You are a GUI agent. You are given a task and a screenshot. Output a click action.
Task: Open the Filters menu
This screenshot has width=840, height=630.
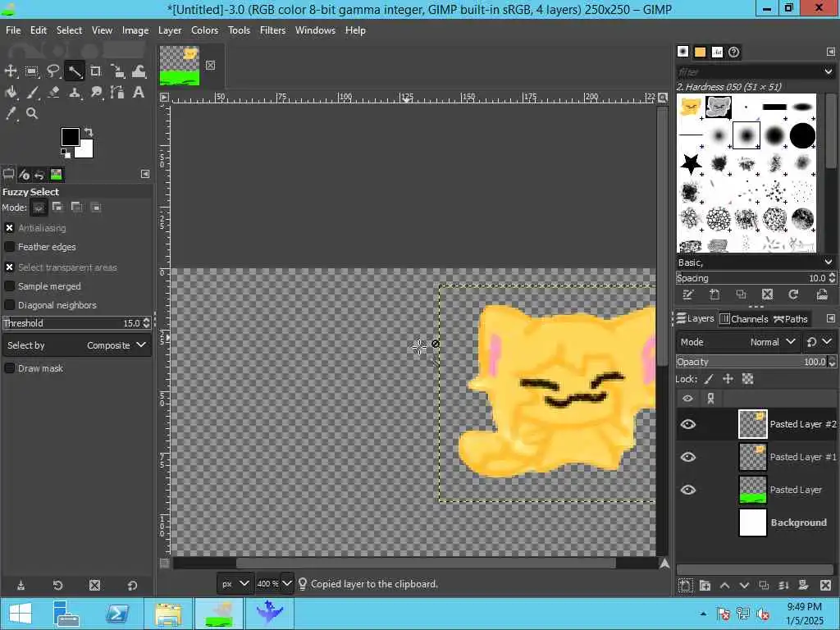[272, 30]
